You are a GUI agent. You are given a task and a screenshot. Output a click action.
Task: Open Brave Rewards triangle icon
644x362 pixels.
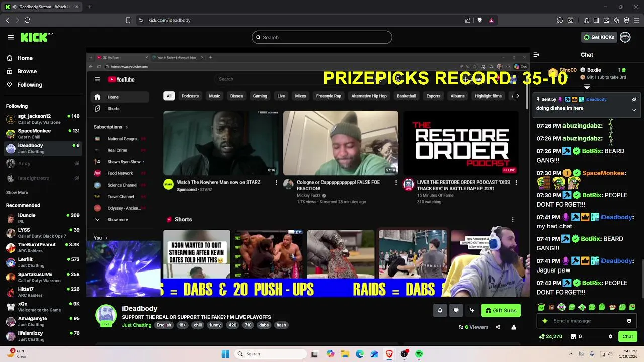pos(491,20)
